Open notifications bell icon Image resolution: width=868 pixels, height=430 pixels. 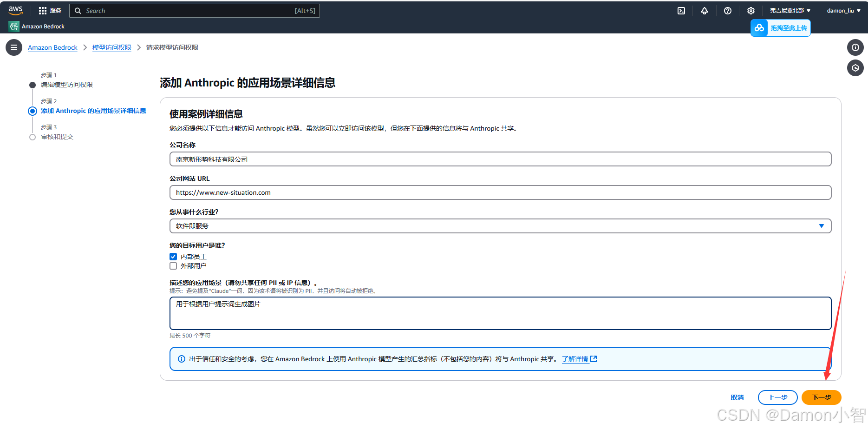pyautogui.click(x=705, y=11)
